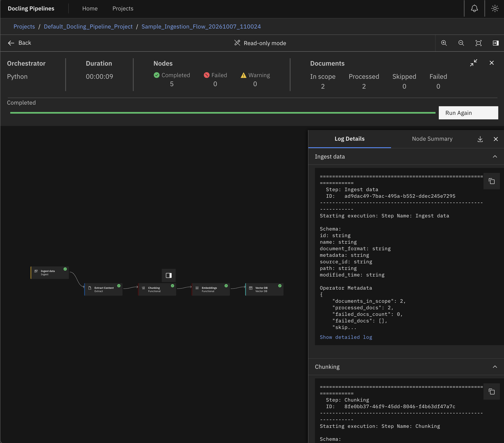Viewport: 504px width, 443px height.
Task: Open the notifications bell
Action: coord(474,9)
